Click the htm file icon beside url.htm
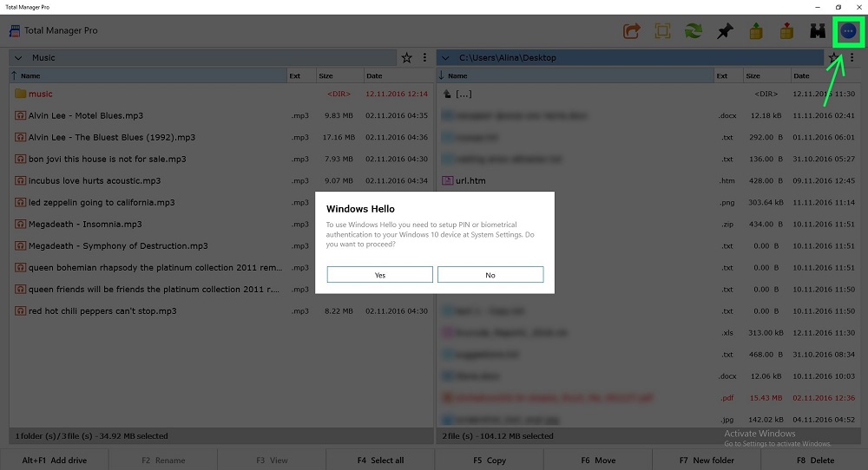 tap(447, 181)
